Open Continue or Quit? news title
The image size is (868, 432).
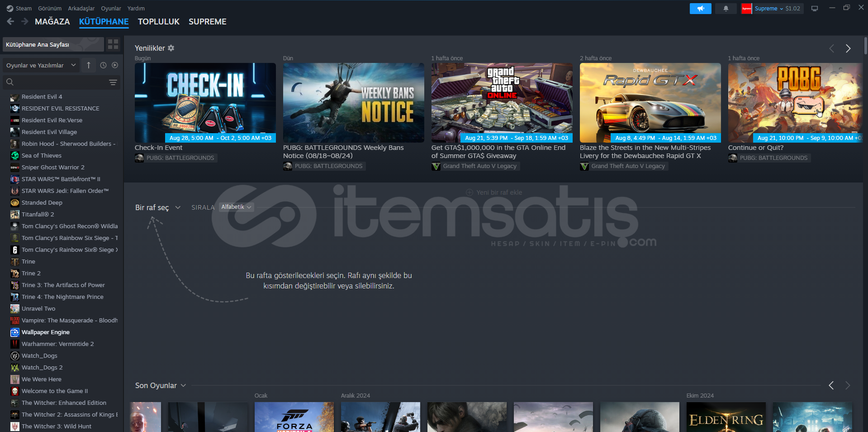pyautogui.click(x=756, y=148)
